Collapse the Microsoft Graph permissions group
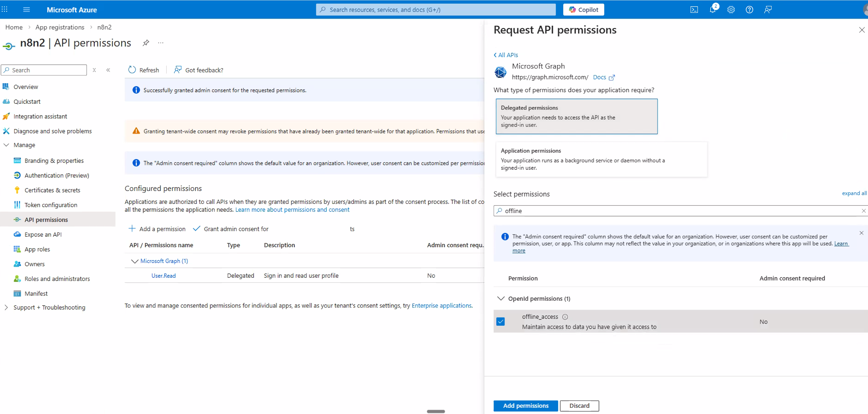This screenshot has height=414, width=868. (134, 261)
